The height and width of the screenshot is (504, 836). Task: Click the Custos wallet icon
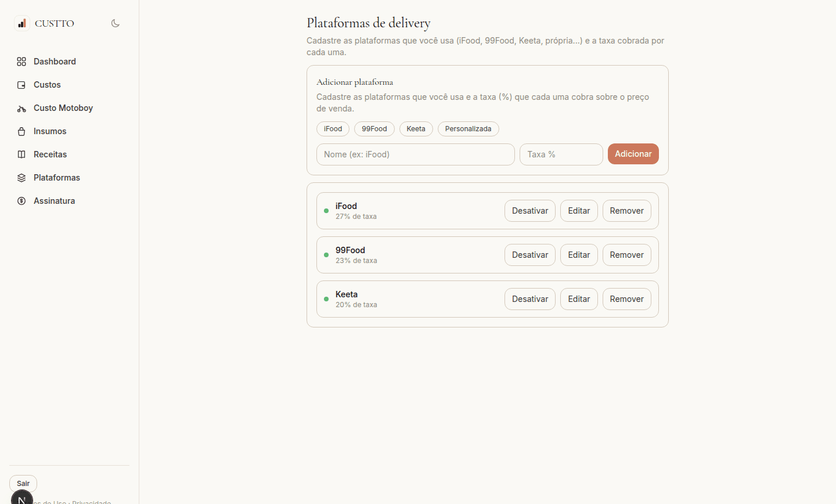pyautogui.click(x=21, y=85)
